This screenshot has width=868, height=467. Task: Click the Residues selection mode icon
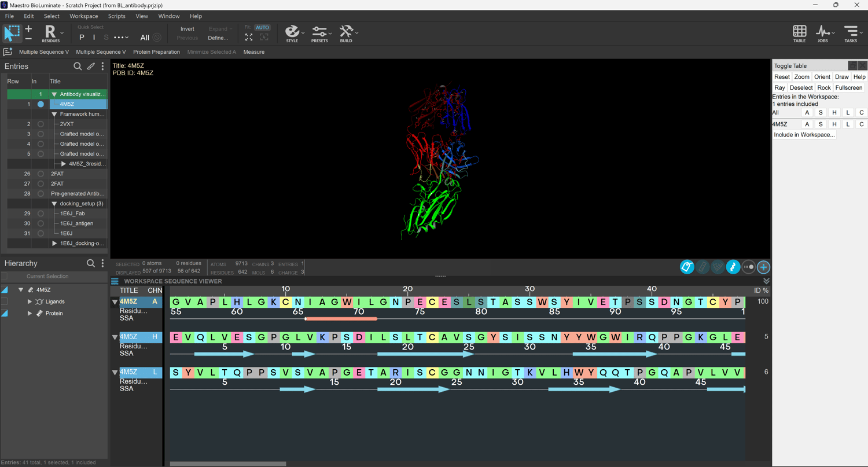pos(50,33)
